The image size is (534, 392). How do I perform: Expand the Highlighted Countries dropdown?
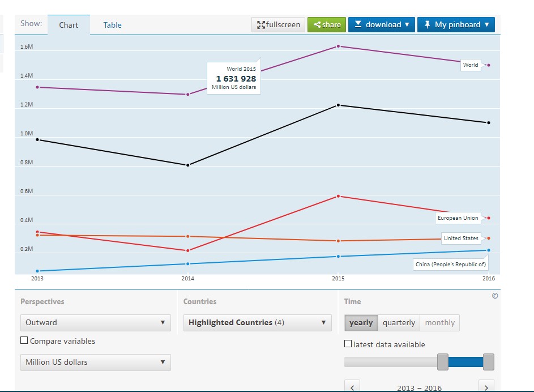coord(258,322)
